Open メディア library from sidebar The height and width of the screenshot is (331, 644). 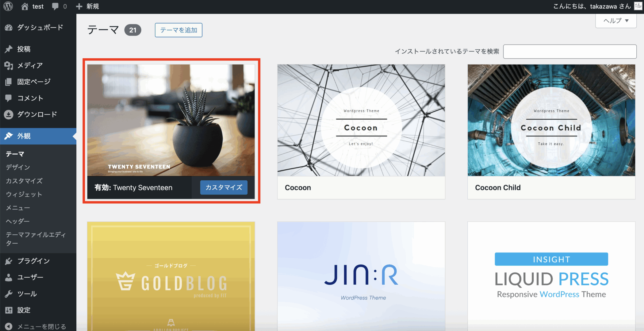coord(30,65)
